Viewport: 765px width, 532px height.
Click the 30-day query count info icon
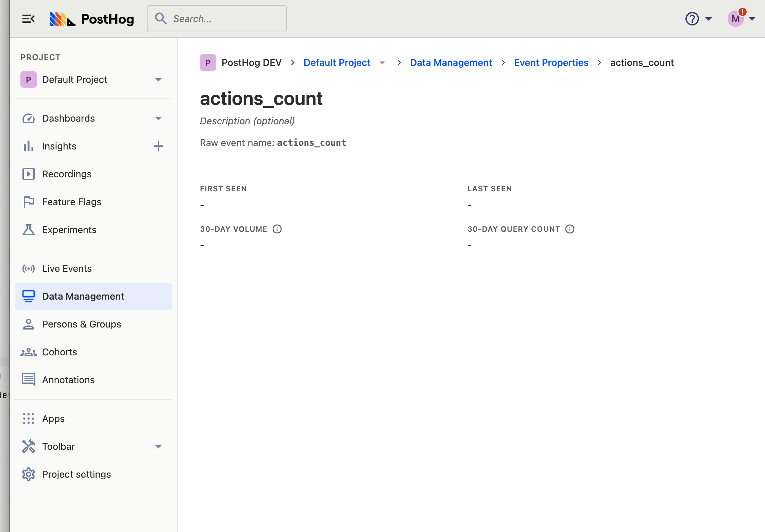[x=570, y=229]
